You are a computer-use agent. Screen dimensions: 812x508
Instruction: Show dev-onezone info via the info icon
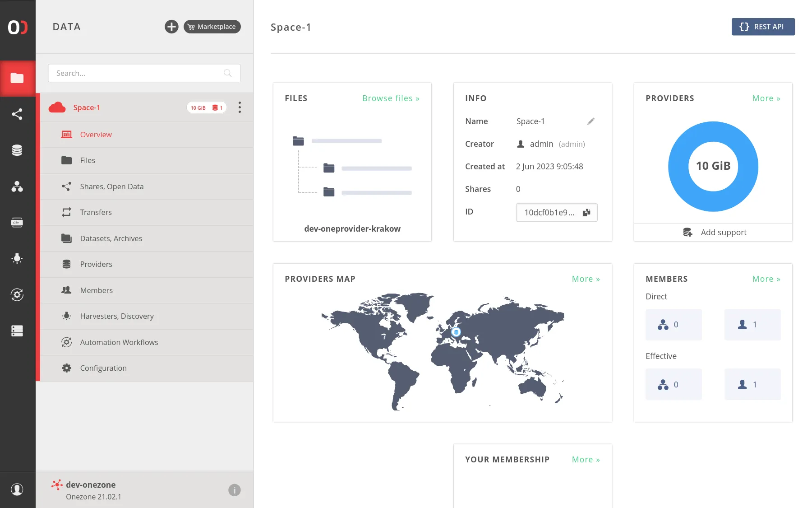234,490
